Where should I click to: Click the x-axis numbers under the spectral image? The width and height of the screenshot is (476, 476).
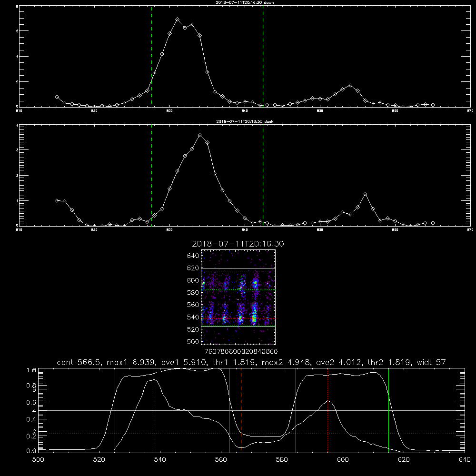coord(241,352)
